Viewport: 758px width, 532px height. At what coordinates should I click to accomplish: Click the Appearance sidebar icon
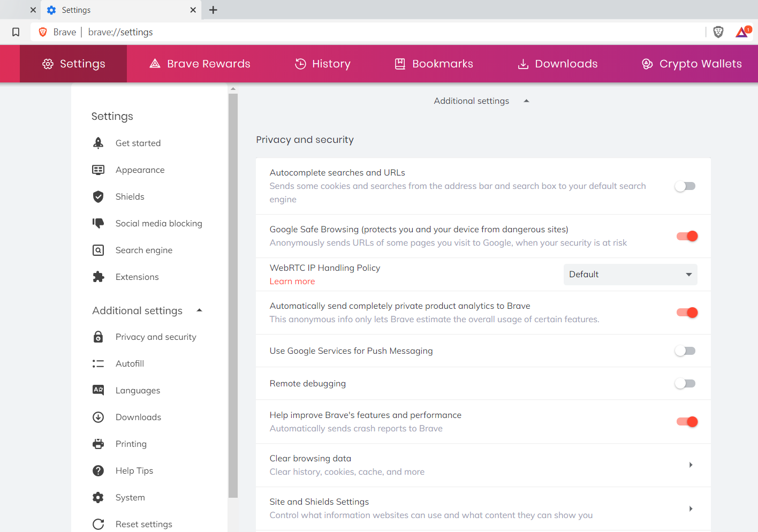tap(98, 170)
